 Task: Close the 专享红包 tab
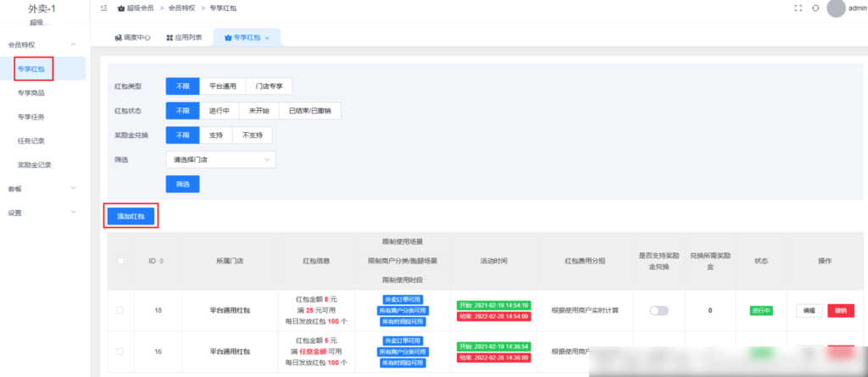point(267,38)
